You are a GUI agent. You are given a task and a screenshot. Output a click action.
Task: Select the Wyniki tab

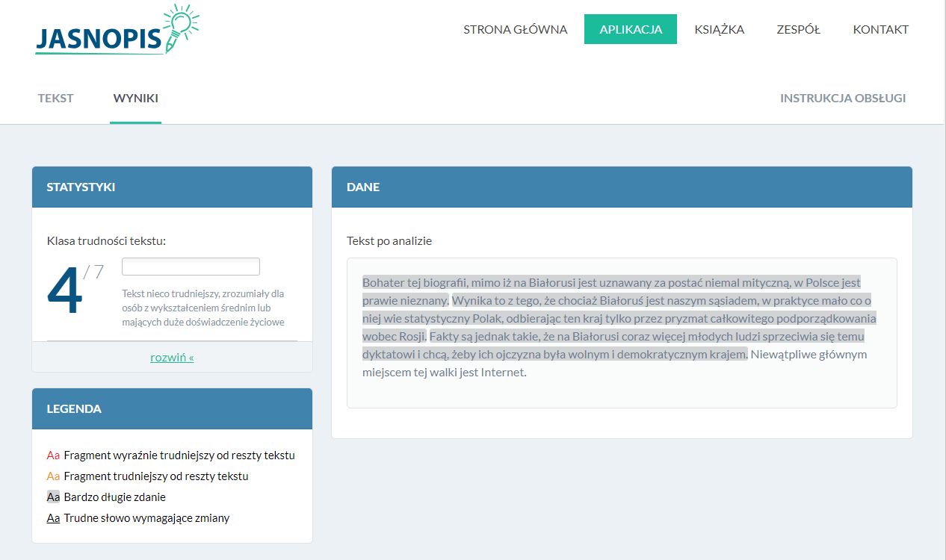pos(135,98)
